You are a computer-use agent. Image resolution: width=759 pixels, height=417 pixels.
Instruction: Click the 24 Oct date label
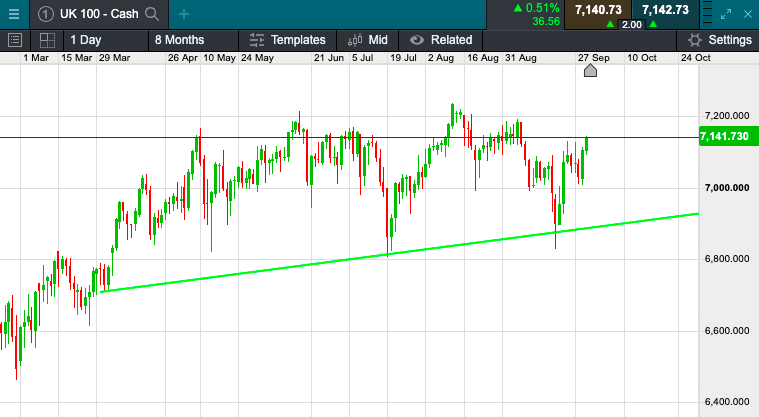[696, 58]
